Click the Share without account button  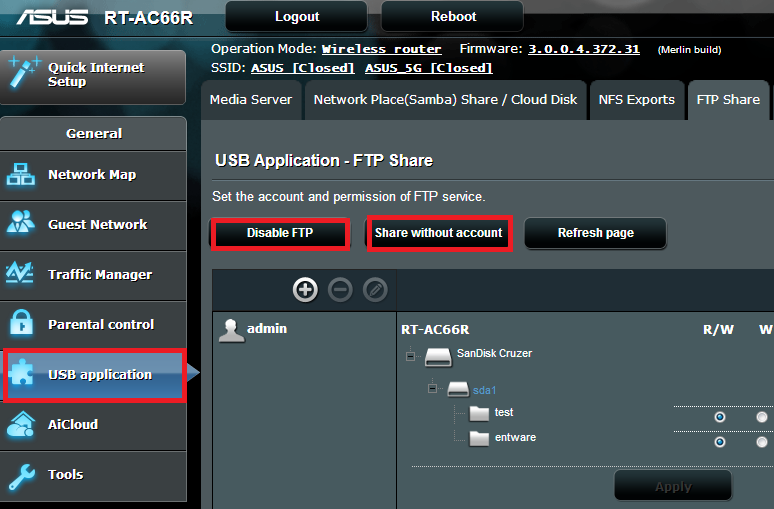pyautogui.click(x=438, y=233)
